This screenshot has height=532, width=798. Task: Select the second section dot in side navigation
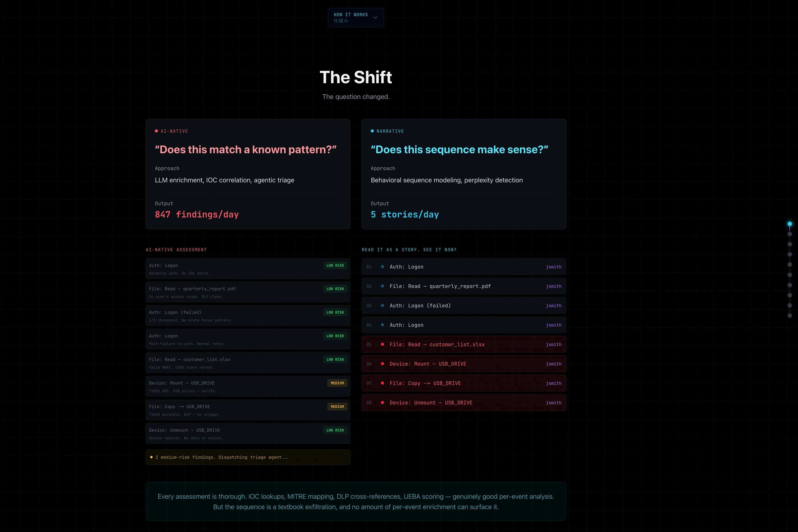789,234
